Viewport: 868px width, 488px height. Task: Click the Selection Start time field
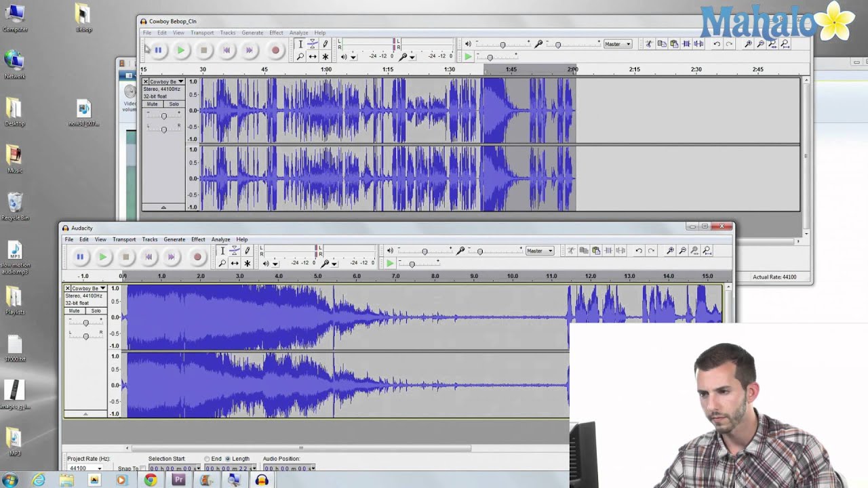coord(175,468)
